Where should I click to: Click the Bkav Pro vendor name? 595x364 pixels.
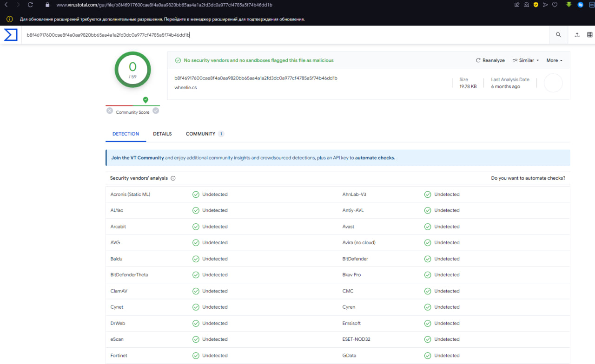[x=351, y=275]
